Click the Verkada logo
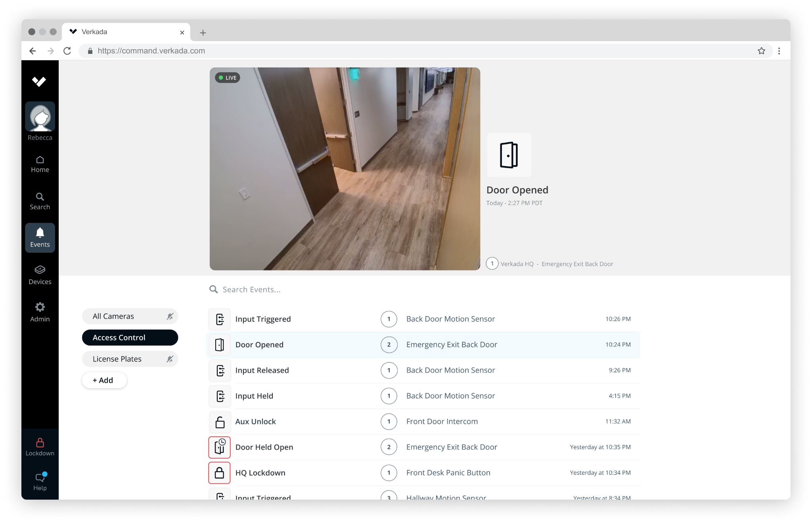Image resolution: width=812 pixels, height=523 pixels. (x=38, y=82)
